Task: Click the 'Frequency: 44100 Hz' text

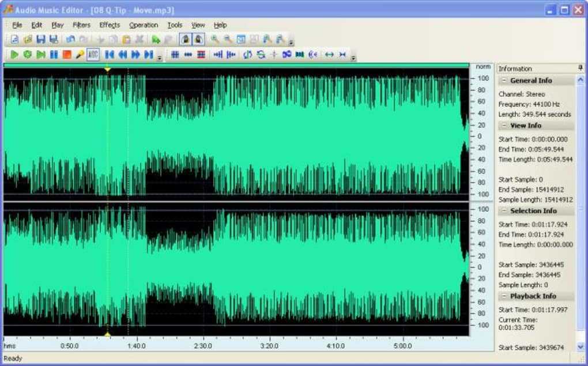Action: pyautogui.click(x=529, y=104)
